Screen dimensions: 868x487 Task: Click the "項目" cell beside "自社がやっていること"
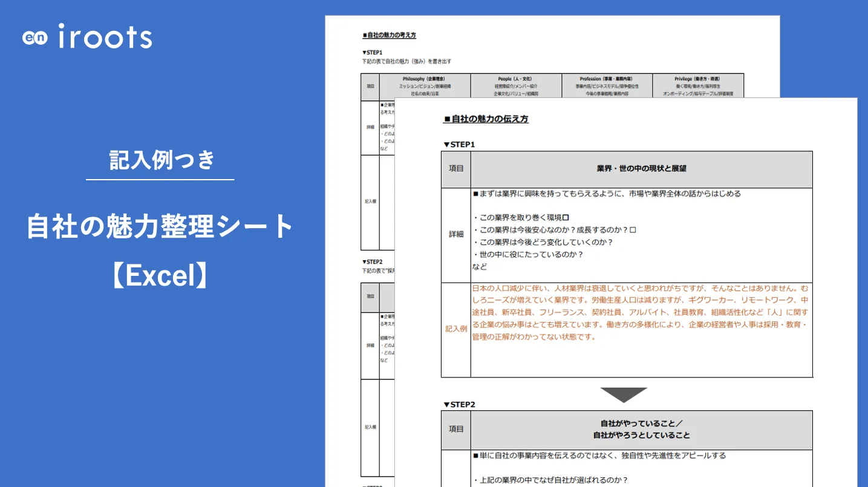coord(456,429)
